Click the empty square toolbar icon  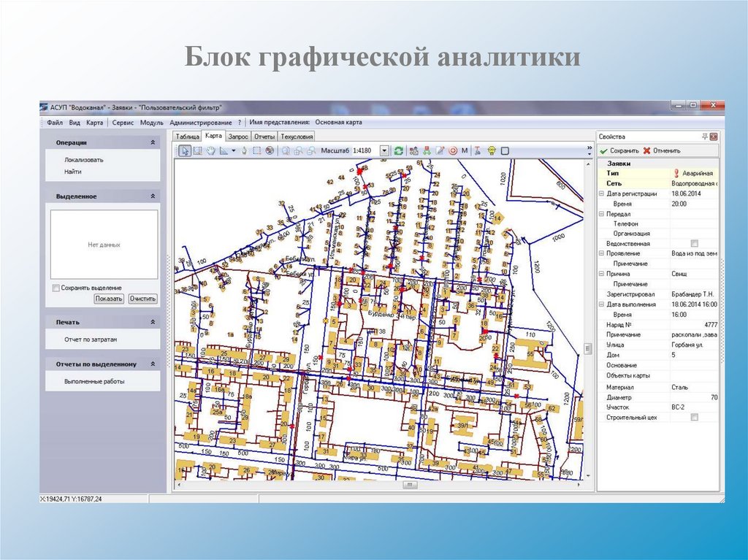pyautogui.click(x=505, y=150)
